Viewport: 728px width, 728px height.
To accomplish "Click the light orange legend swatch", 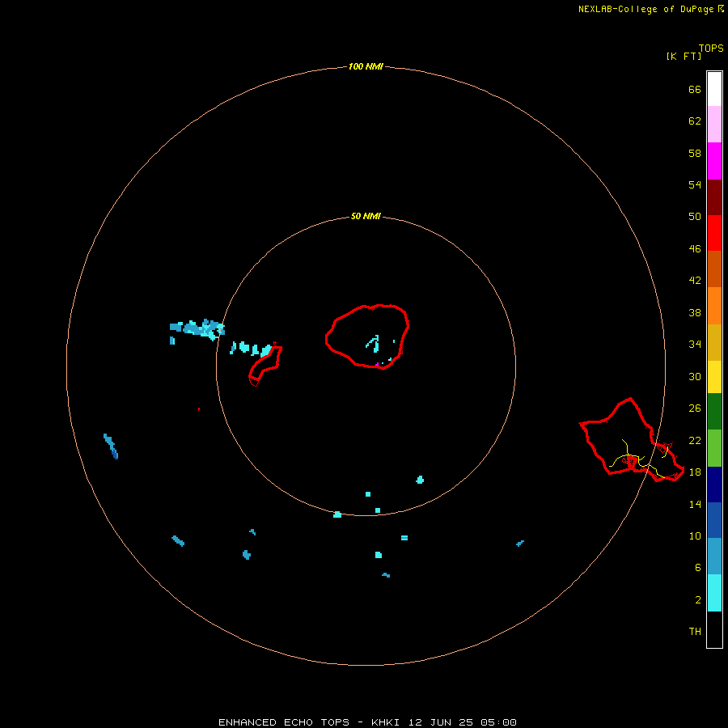I will click(x=714, y=306).
